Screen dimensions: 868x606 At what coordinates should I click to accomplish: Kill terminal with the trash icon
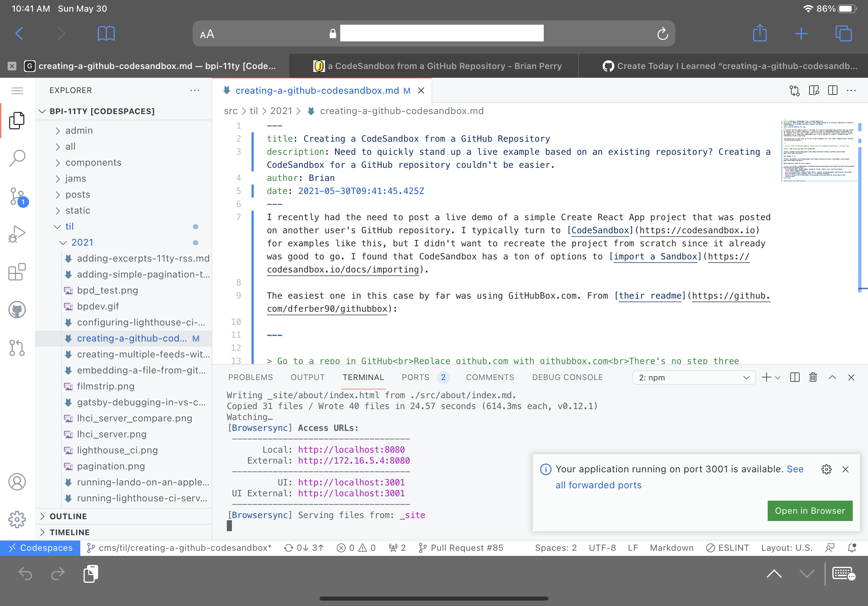(813, 377)
